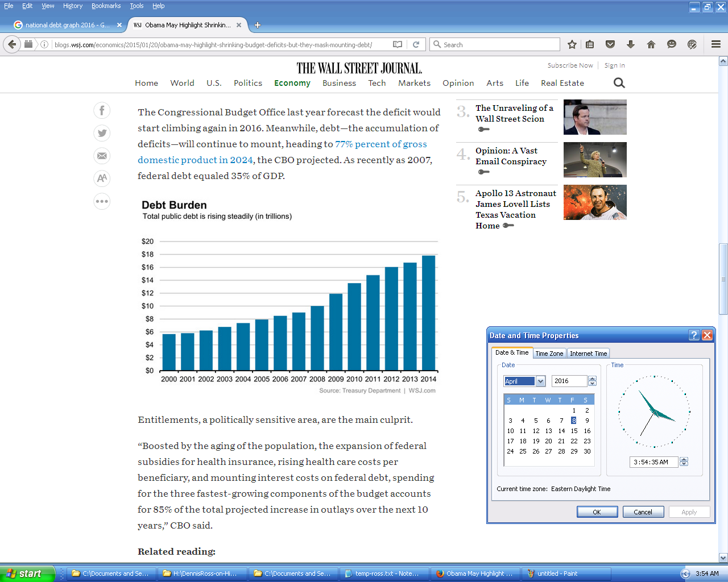Select day 27 in the calendar

[x=548, y=451]
